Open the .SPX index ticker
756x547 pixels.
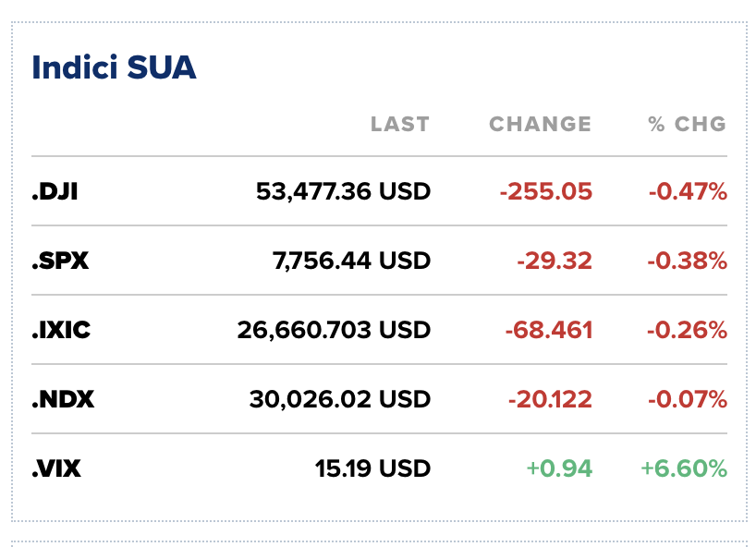coord(60,261)
